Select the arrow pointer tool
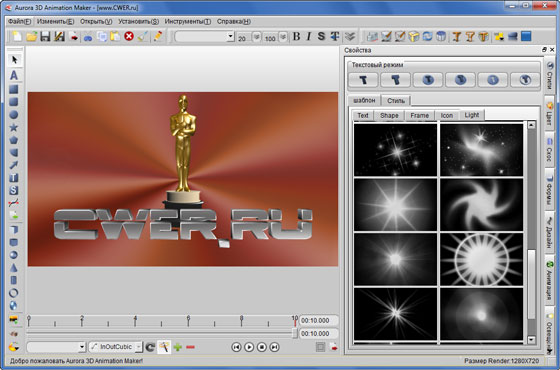The height and width of the screenshot is (370, 560). coord(14,60)
